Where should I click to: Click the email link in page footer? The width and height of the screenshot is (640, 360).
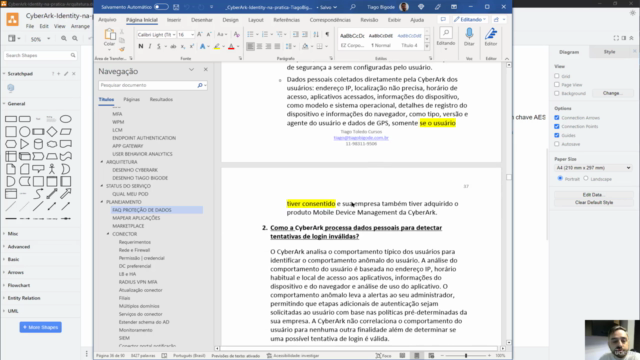(361, 138)
